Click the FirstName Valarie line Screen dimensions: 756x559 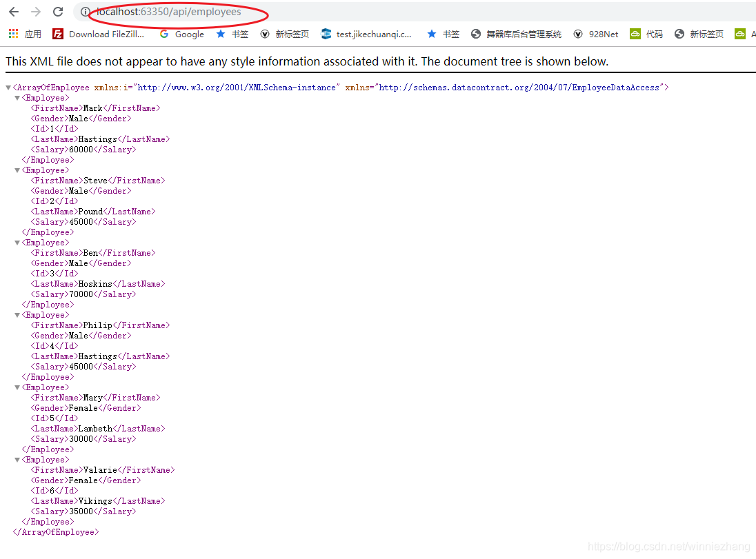103,470
